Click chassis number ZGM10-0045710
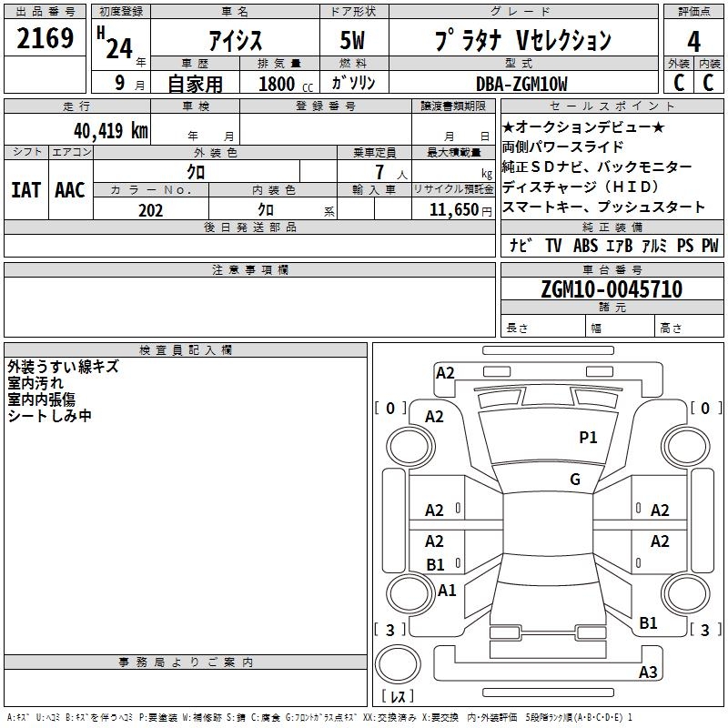This screenshot has width=728, height=728. click(x=612, y=289)
